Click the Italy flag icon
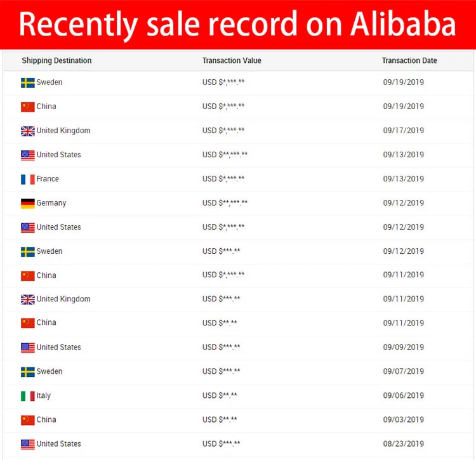 27,396
